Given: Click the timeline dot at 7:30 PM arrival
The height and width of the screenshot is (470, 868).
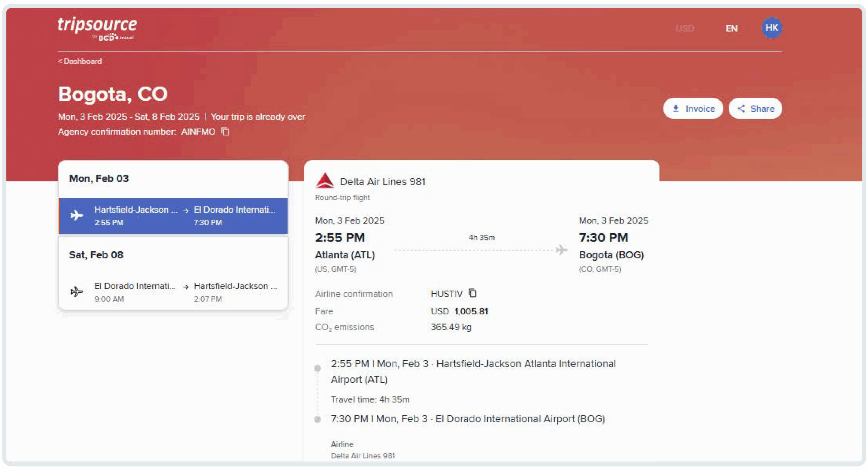Looking at the screenshot, I should click(x=317, y=419).
